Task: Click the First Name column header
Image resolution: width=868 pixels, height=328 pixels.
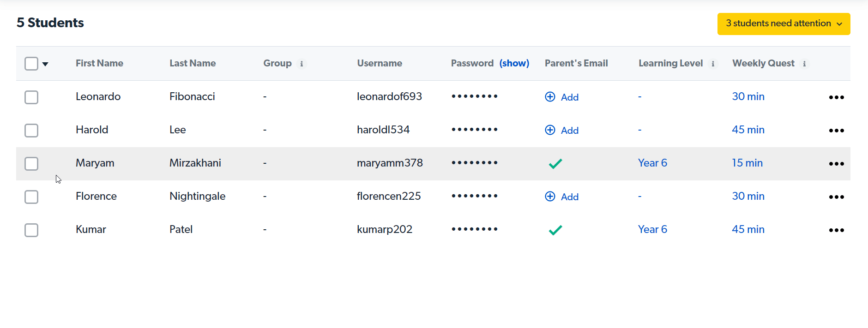Action: (x=99, y=63)
